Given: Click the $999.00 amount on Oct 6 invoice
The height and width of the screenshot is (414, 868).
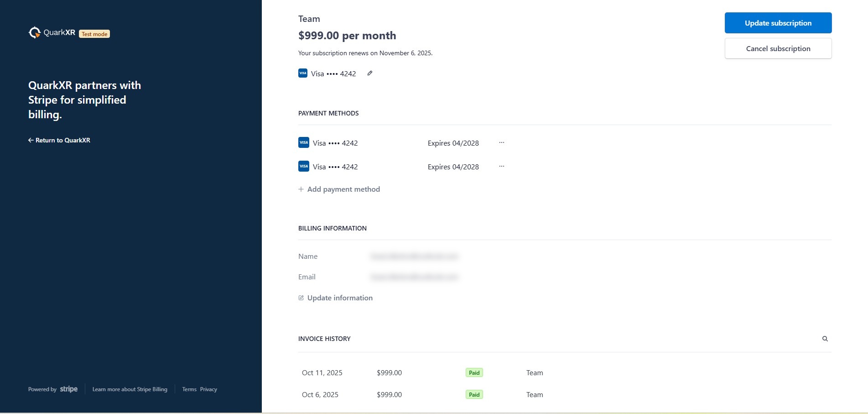Looking at the screenshot, I should [389, 394].
